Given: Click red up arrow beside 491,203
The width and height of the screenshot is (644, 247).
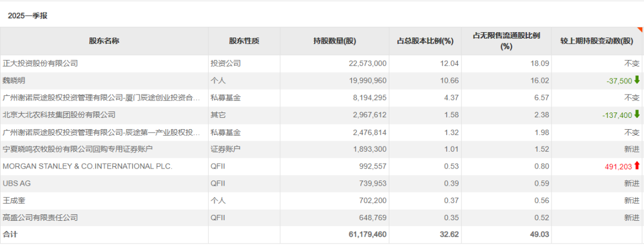Looking at the screenshot, I should (x=637, y=166).
